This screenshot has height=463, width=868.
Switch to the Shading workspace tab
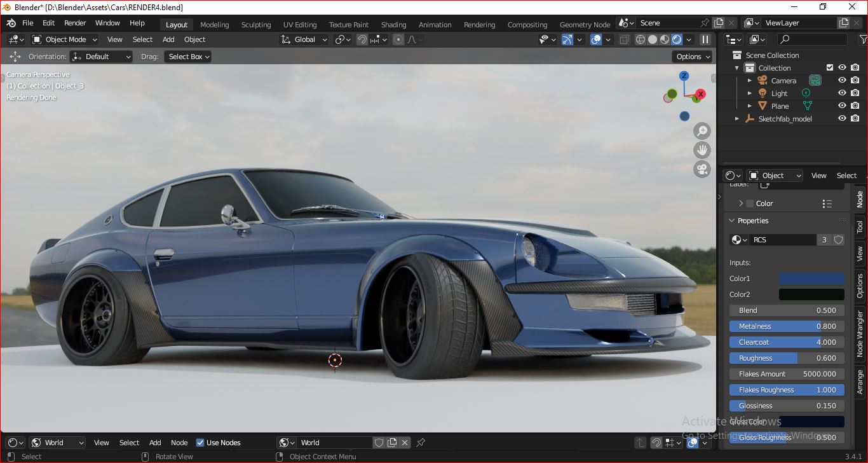pos(393,25)
